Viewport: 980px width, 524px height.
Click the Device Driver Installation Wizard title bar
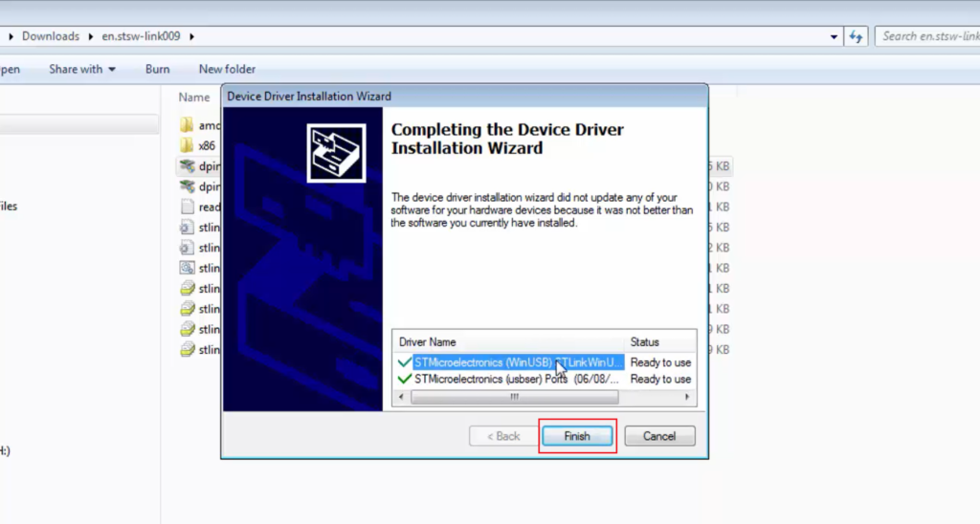[x=464, y=97]
